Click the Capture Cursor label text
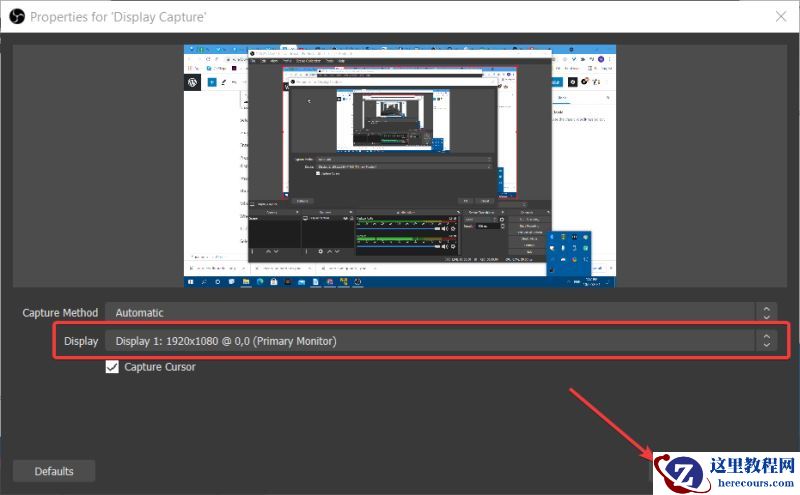Screen dimensions: 800x495 point(160,367)
